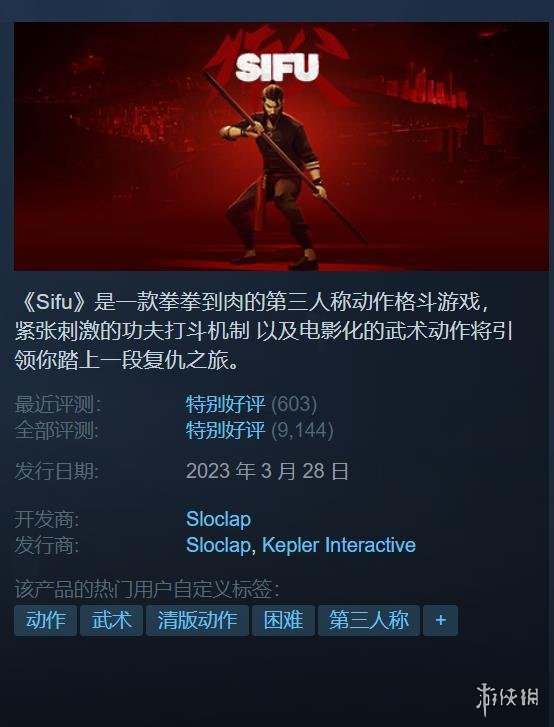Viewport: 554px width, 727px height.
Task: Select the 困难 tag
Action: click(x=283, y=620)
